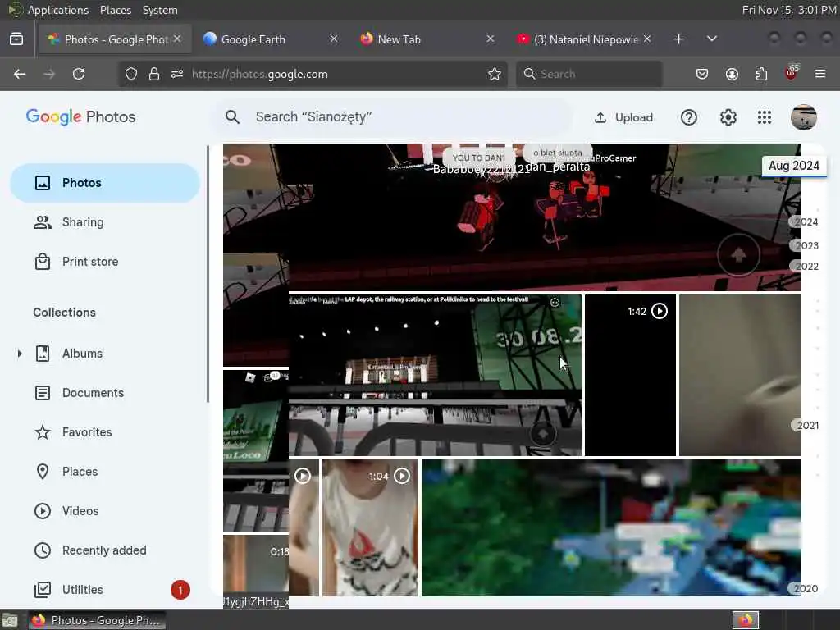The height and width of the screenshot is (630, 840).
Task: Click the show desktop icon in taskbar
Action: [10, 620]
